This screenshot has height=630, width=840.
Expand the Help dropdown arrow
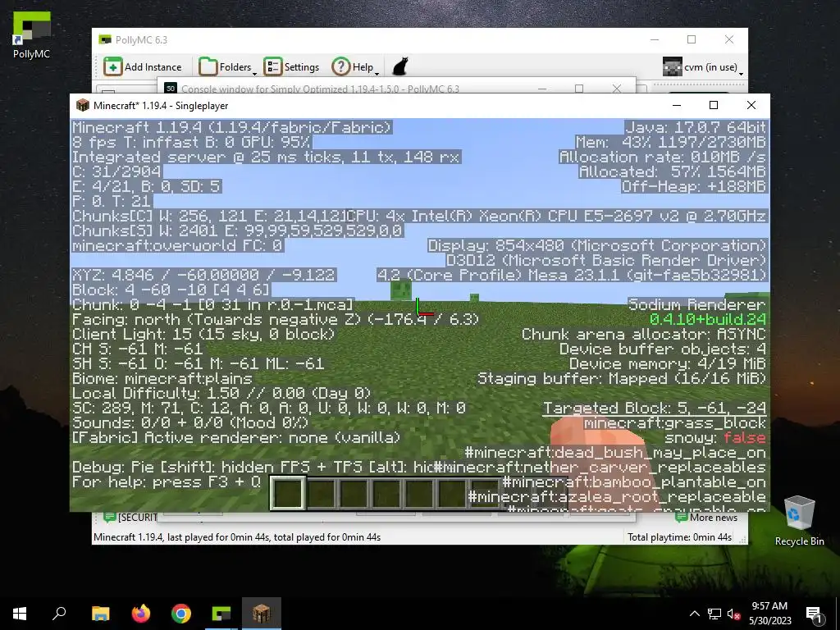coord(377,73)
